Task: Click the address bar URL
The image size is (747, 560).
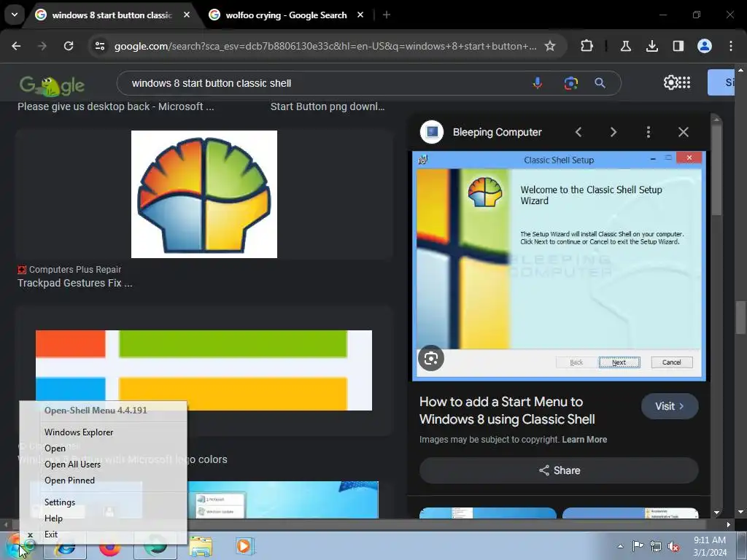Action: coord(325,46)
